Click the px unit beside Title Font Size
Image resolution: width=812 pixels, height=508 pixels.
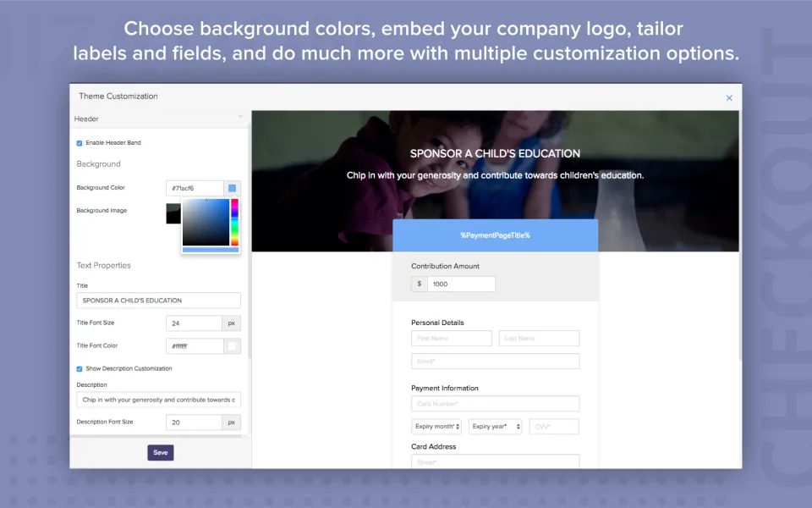pos(232,323)
